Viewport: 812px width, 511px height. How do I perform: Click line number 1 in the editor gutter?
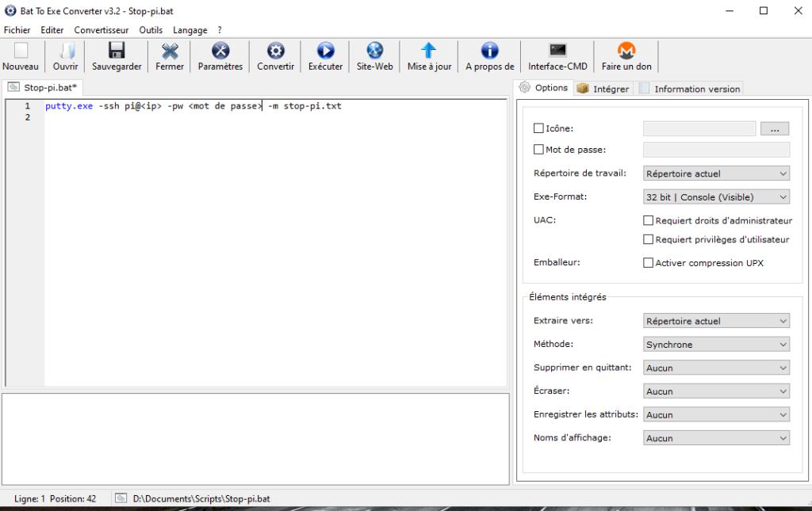(x=28, y=105)
